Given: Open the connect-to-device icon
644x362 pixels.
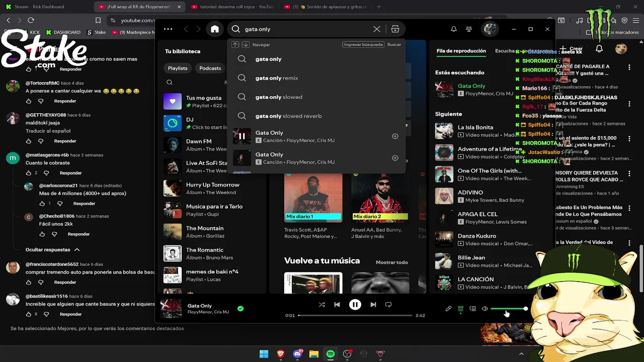Looking at the screenshot, I should 472,309.
